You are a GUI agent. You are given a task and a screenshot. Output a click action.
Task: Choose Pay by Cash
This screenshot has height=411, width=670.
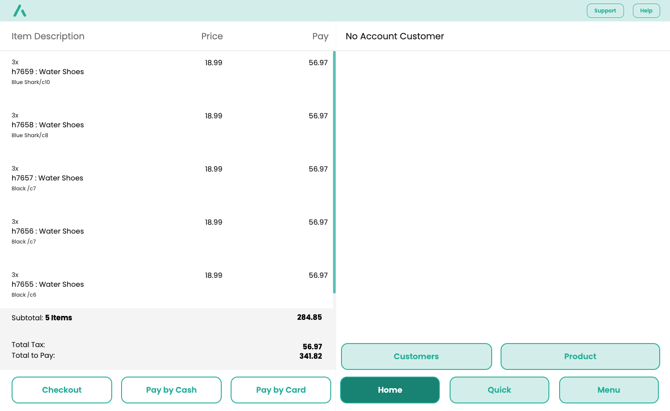(171, 390)
